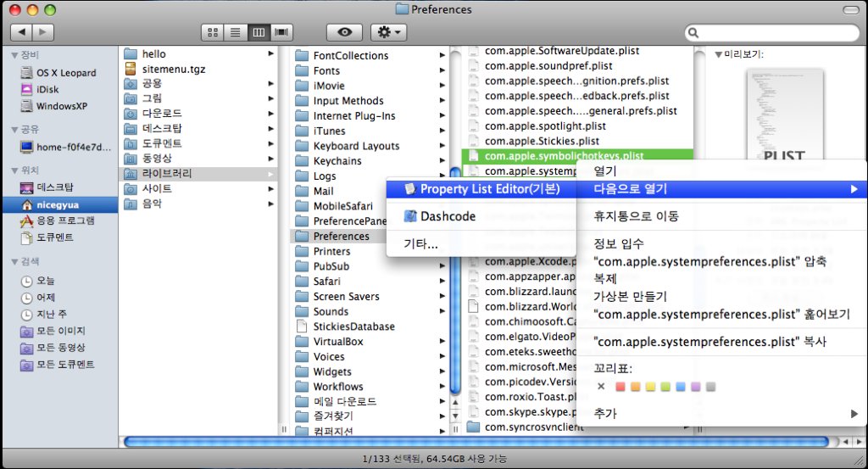This screenshot has width=868, height=469.
Task: Apply the green label color
Action: [x=665, y=387]
